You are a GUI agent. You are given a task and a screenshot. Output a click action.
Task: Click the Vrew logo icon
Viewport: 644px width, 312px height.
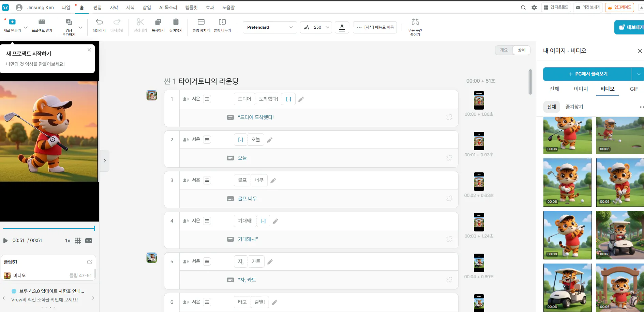click(5, 8)
